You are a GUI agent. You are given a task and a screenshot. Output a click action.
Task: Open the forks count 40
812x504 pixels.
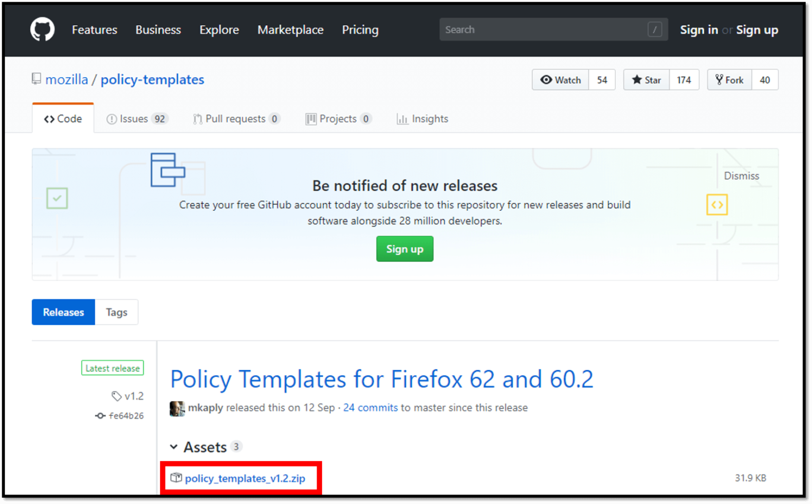coord(765,80)
